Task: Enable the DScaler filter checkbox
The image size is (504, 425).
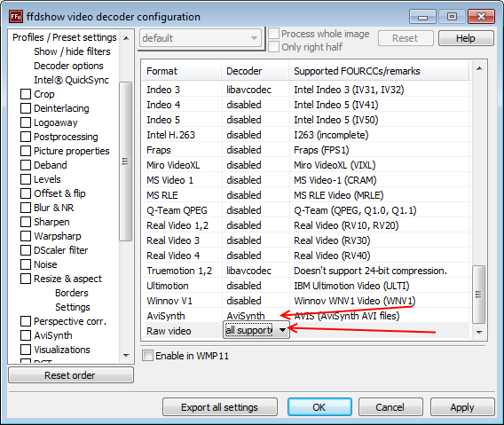Action: pos(26,250)
